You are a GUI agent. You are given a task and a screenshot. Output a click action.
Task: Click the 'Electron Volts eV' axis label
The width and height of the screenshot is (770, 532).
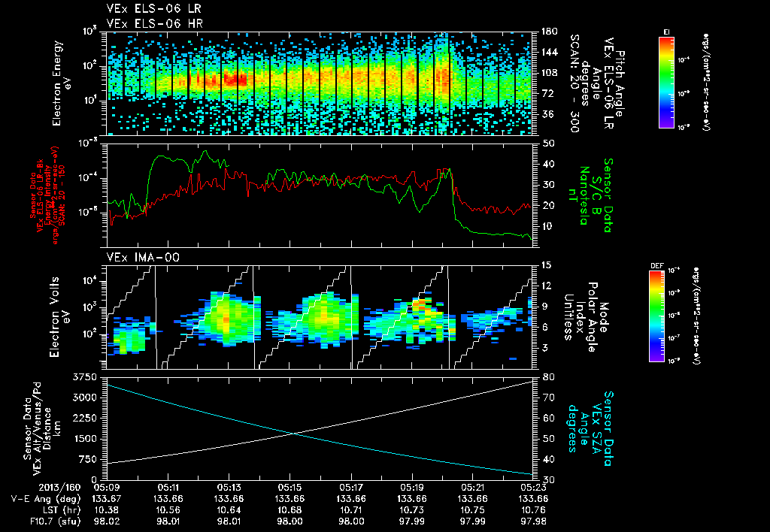click(59, 316)
